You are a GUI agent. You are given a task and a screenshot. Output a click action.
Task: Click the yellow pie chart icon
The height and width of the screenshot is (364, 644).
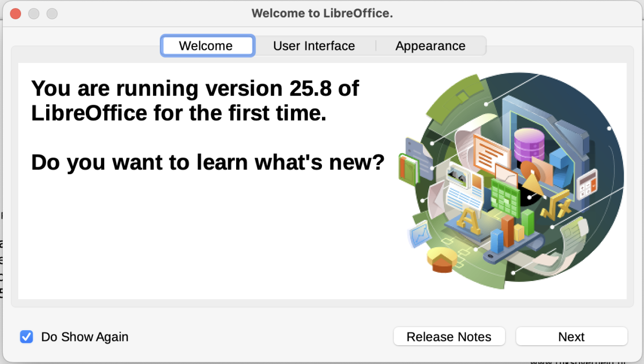[x=441, y=259]
